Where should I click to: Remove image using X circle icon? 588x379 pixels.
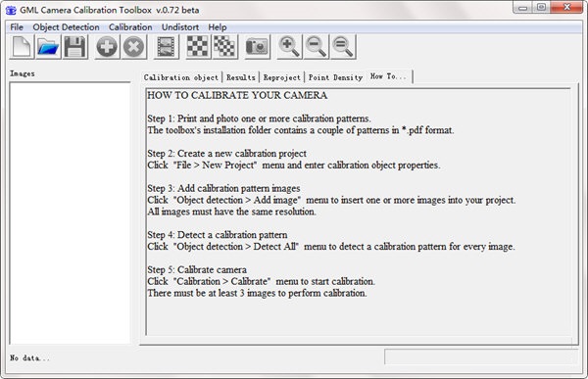(x=134, y=47)
